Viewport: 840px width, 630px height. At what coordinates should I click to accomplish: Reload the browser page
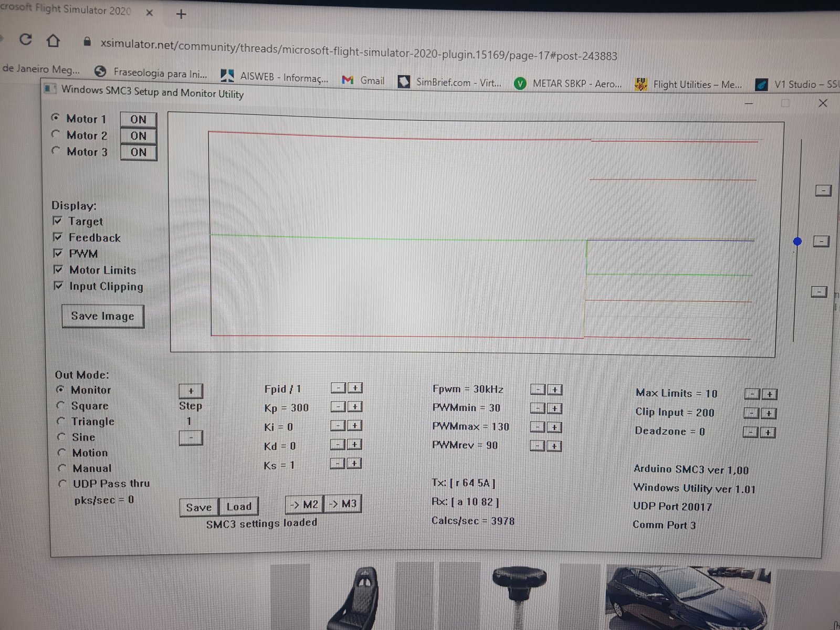coord(25,39)
